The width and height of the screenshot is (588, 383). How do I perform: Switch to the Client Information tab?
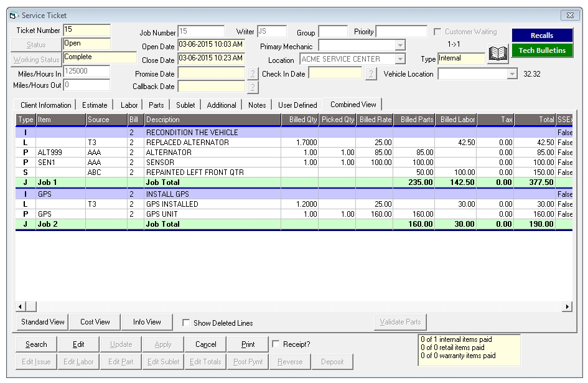click(46, 105)
